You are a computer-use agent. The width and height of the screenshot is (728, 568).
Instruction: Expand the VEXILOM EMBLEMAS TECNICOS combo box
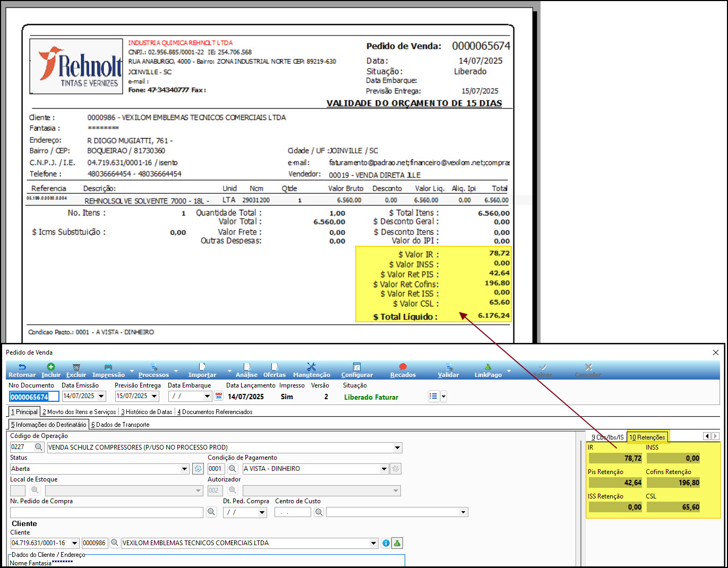tap(374, 544)
